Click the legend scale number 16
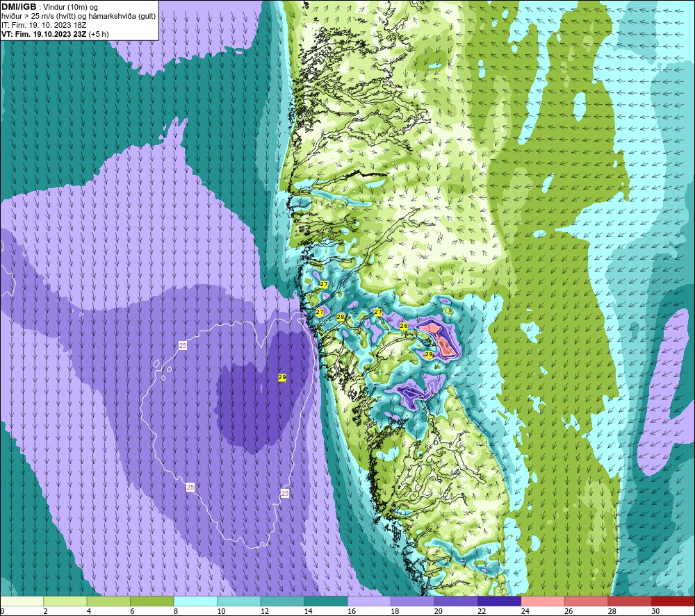Screen dimensions: 695x616 (352, 611)
